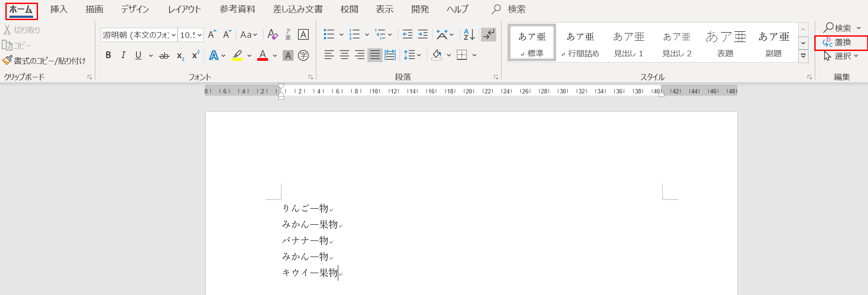Open the font size dropdown

[x=200, y=35]
